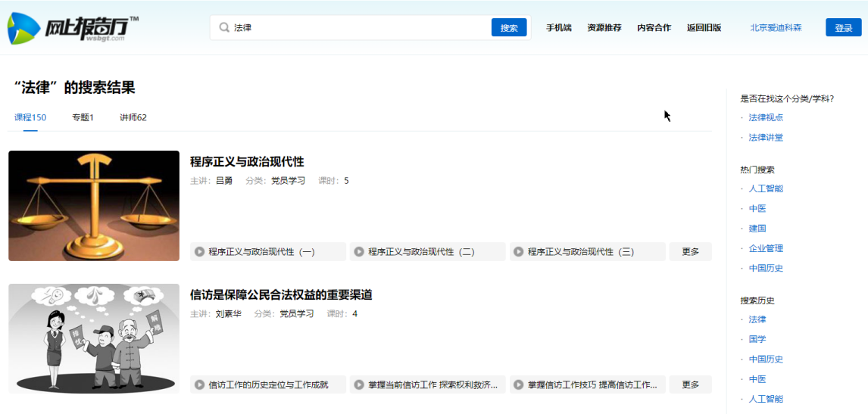
Task: Expand 更多 for 程序正义与政治现代性 lessons
Action: pos(690,252)
